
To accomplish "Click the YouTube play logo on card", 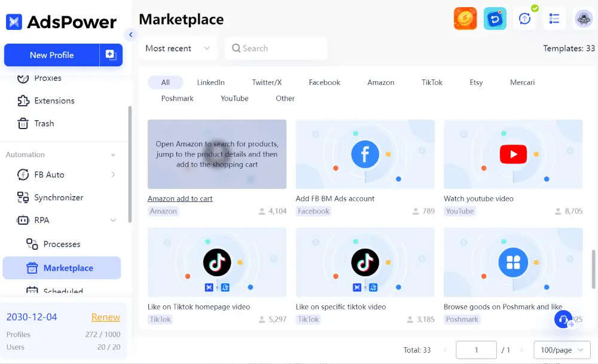I will [x=513, y=154].
